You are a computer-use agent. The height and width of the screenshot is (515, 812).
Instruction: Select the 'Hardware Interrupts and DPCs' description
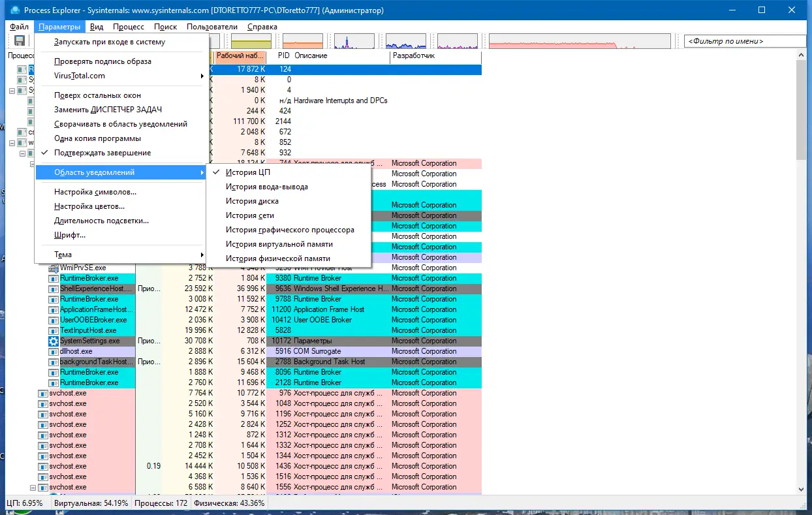(x=341, y=101)
